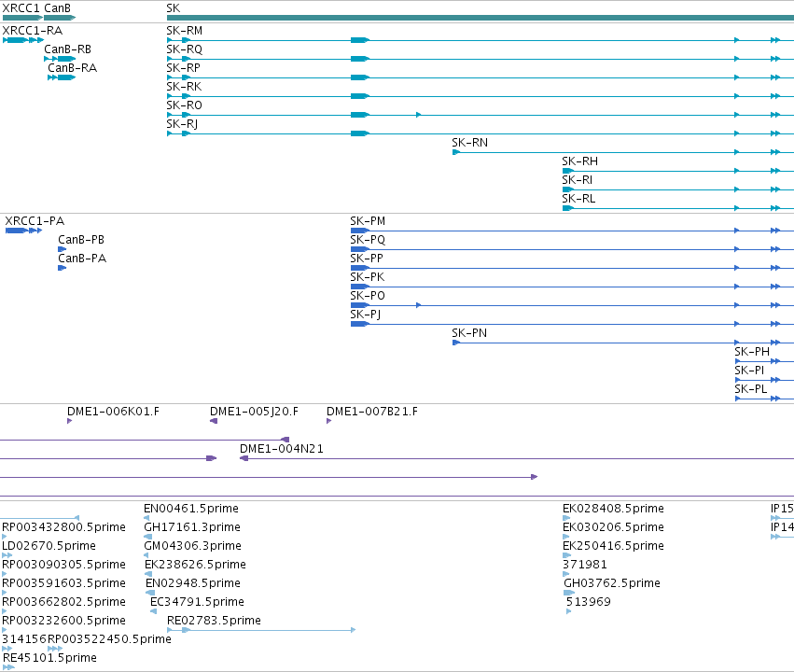
Task: Select EST label LD02670.5prime
Action: pyautogui.click(x=49, y=546)
